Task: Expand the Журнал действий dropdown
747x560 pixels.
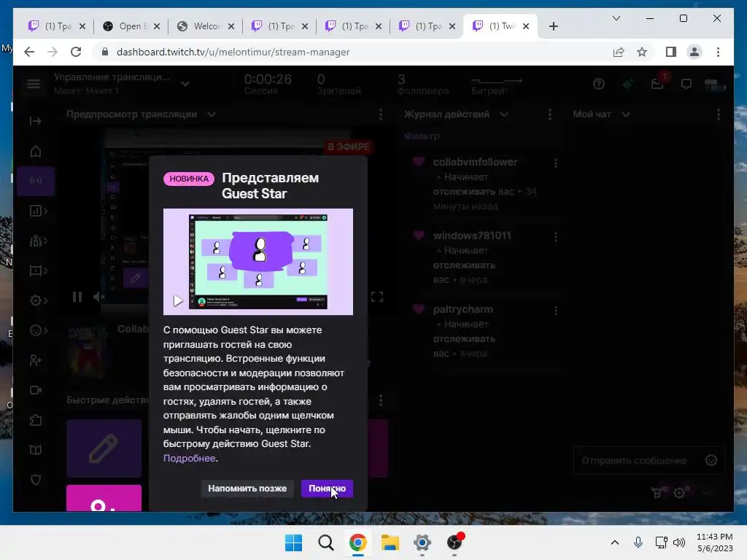Action: click(x=504, y=114)
